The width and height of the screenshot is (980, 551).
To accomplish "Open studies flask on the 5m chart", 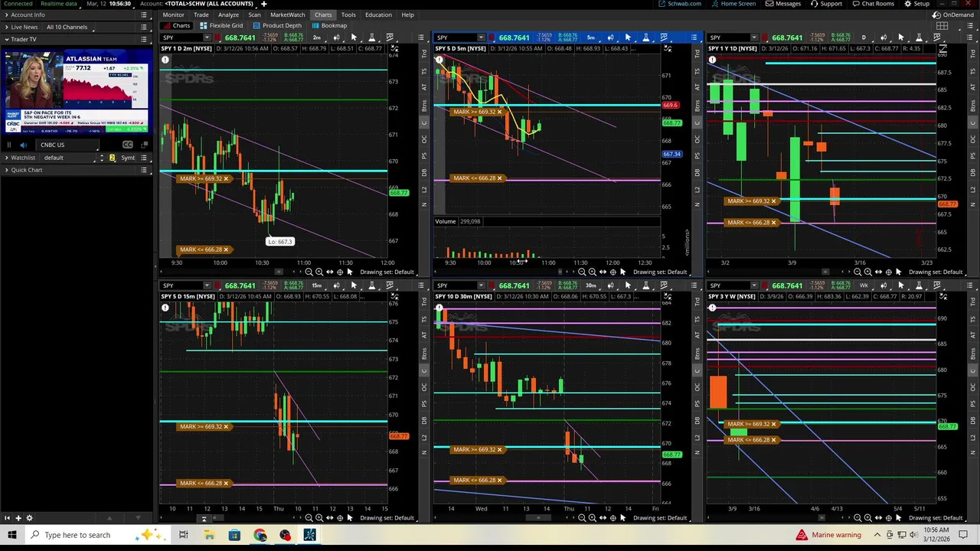I will coord(645,37).
